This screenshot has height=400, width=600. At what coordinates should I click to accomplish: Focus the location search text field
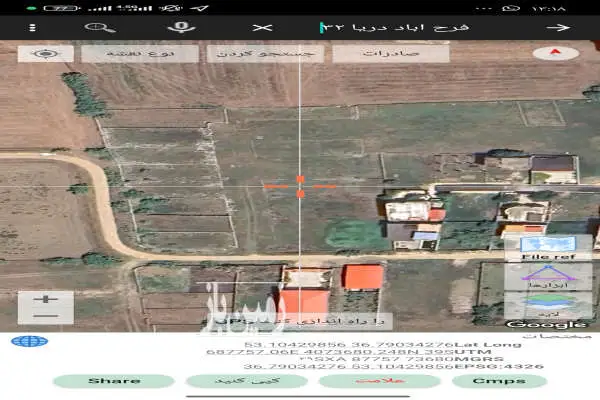pos(394,28)
